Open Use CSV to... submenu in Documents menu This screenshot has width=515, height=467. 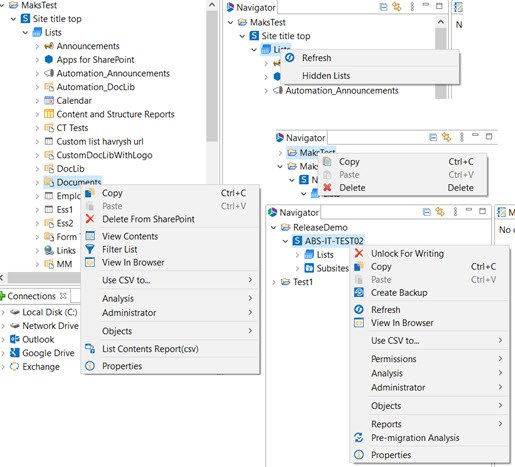click(170, 280)
